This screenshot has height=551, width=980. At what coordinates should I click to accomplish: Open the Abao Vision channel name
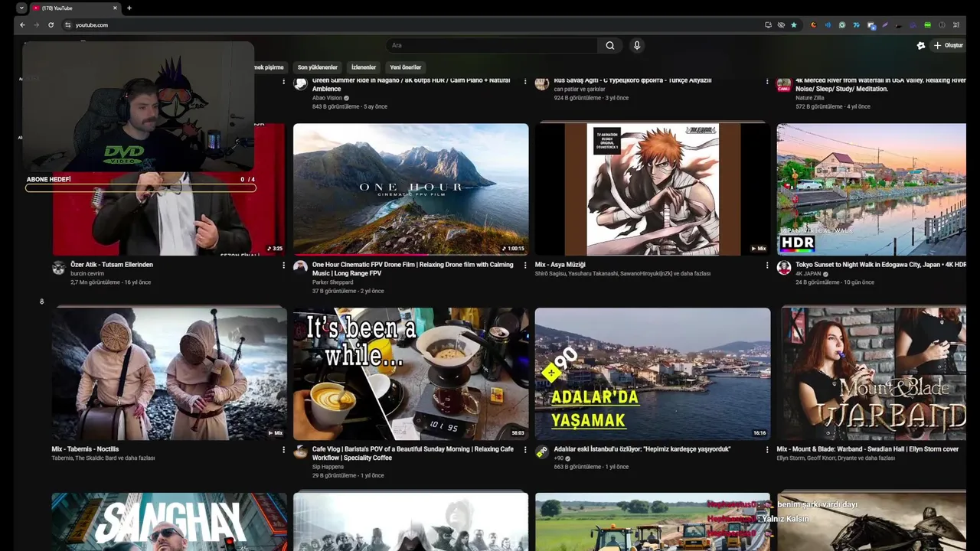(x=327, y=98)
